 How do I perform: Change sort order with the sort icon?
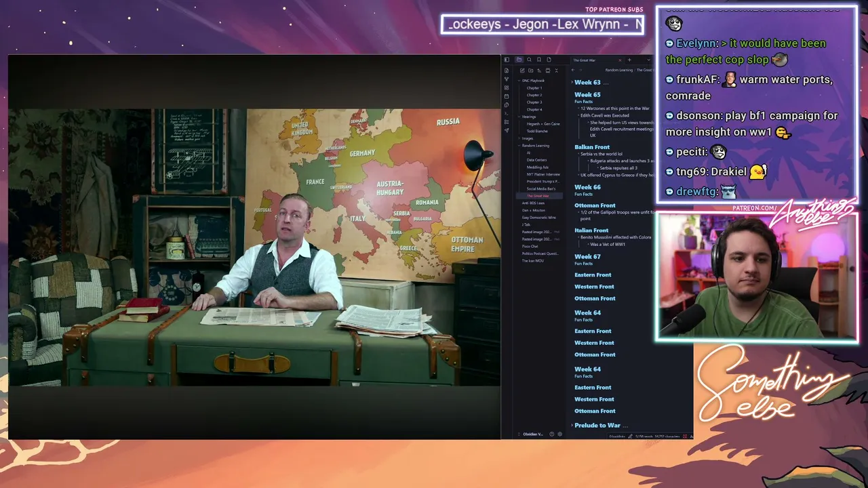click(x=539, y=70)
